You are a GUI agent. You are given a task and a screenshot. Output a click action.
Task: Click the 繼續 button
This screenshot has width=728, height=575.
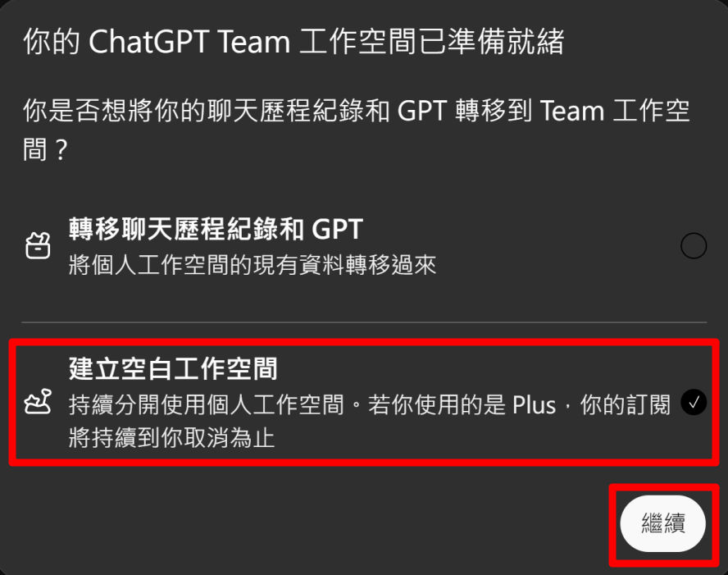662,523
